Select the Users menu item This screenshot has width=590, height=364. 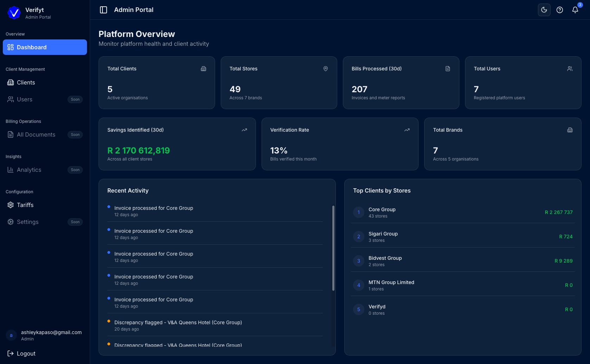click(45, 99)
